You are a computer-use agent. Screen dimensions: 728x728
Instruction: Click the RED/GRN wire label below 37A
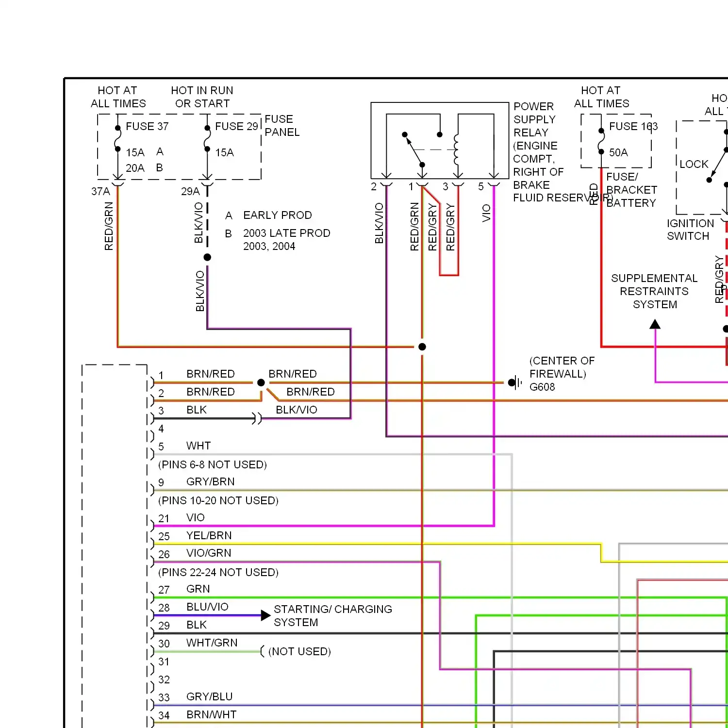109,226
